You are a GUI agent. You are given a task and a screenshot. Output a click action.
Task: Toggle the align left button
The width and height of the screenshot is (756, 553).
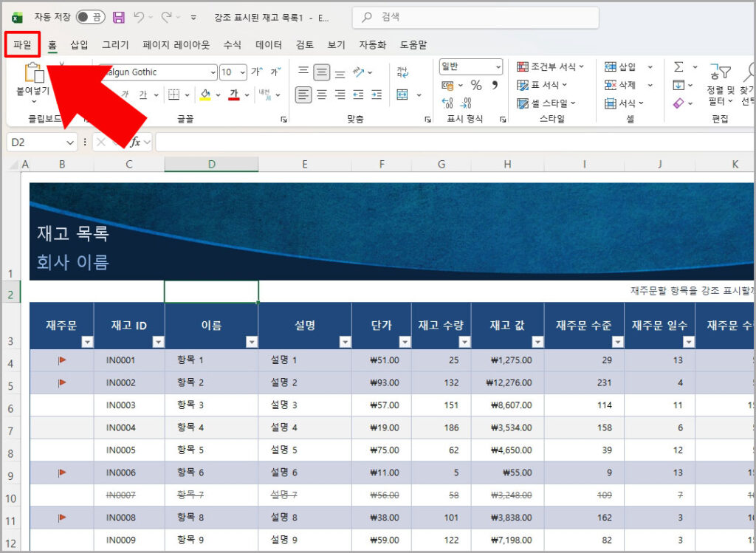tap(303, 95)
